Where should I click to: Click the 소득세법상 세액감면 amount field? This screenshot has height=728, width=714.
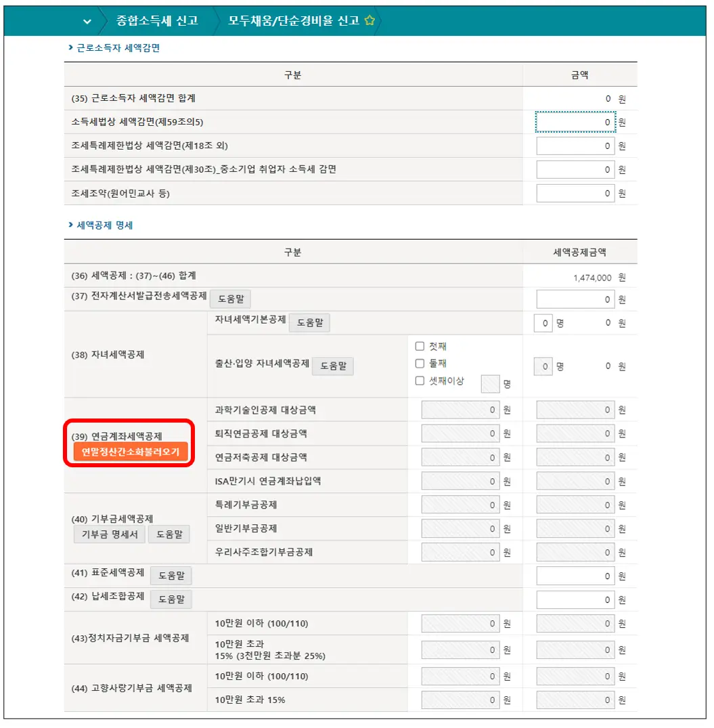tap(576, 122)
